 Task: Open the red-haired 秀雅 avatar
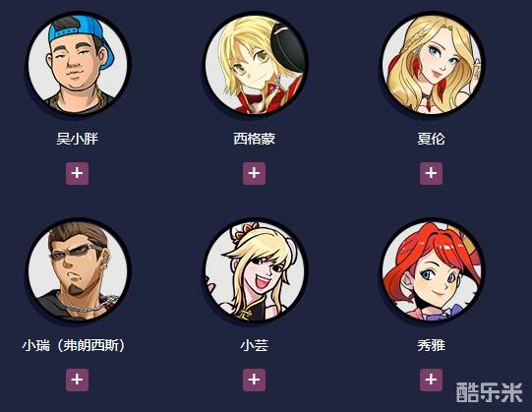click(432, 270)
